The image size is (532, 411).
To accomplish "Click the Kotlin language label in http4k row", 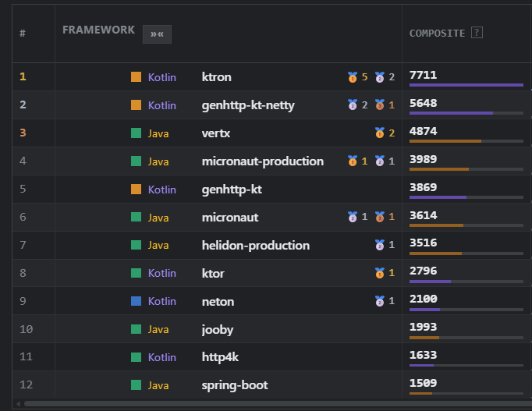I will point(161,357).
